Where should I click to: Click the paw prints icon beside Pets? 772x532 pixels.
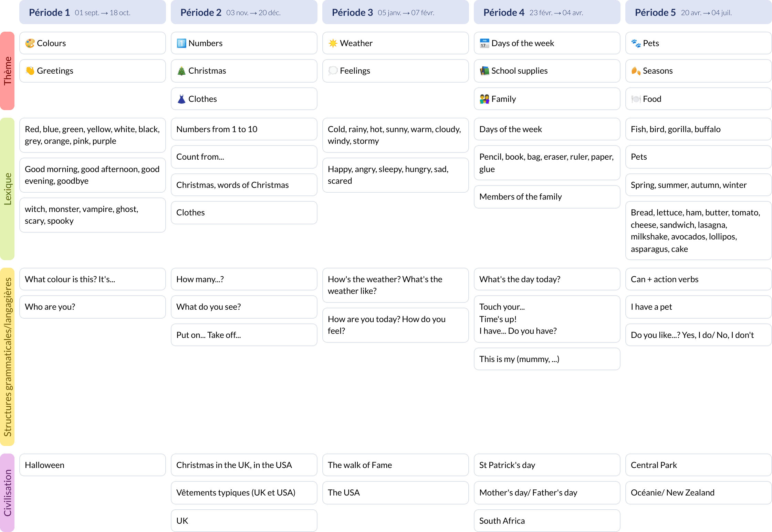click(x=636, y=43)
